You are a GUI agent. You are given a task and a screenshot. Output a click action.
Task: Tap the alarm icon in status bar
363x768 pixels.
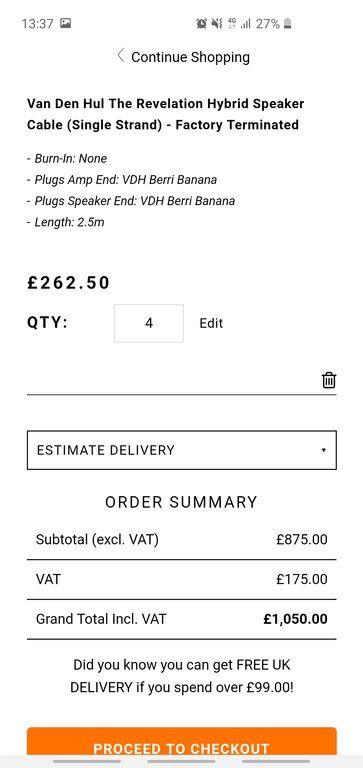coord(201,23)
